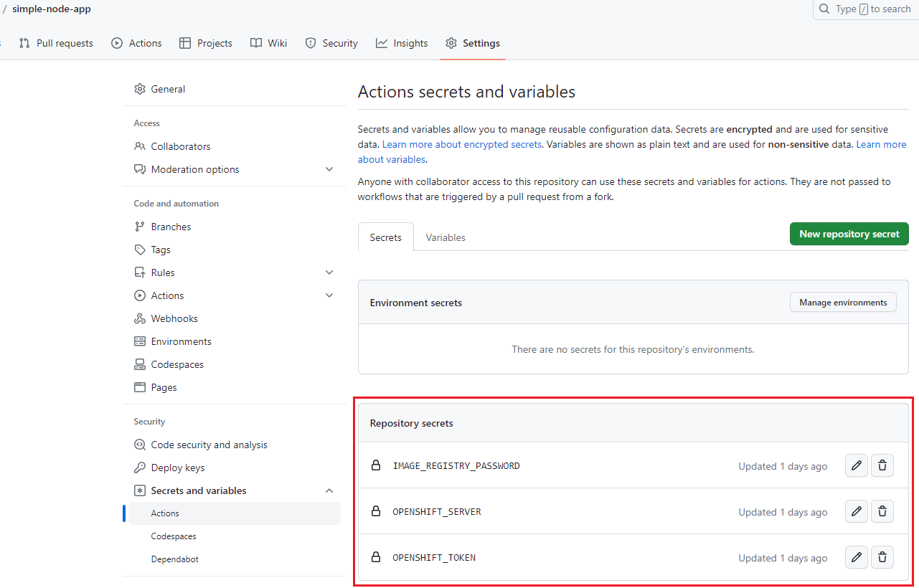This screenshot has height=588, width=919.
Task: Open Learn more about encrypted secrets link
Action: coord(462,144)
